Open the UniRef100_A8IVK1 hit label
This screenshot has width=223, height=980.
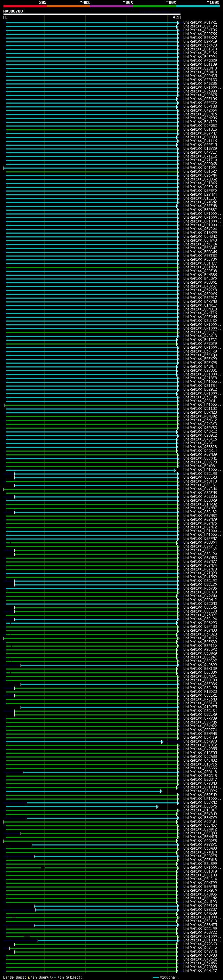click(x=200, y=23)
